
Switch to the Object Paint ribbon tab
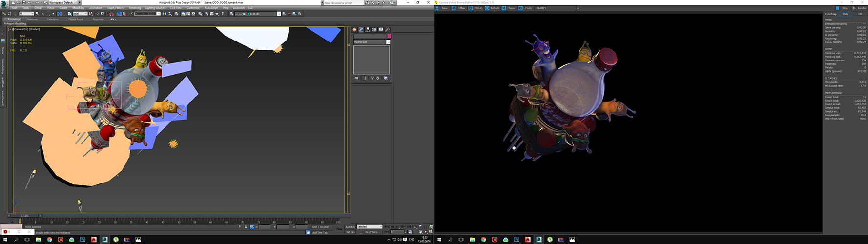coord(76,20)
